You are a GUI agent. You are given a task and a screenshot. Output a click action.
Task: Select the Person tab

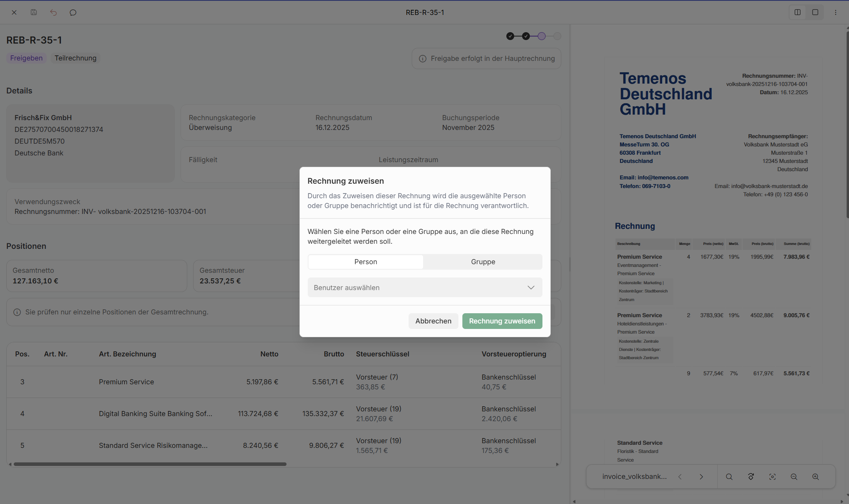(365, 262)
